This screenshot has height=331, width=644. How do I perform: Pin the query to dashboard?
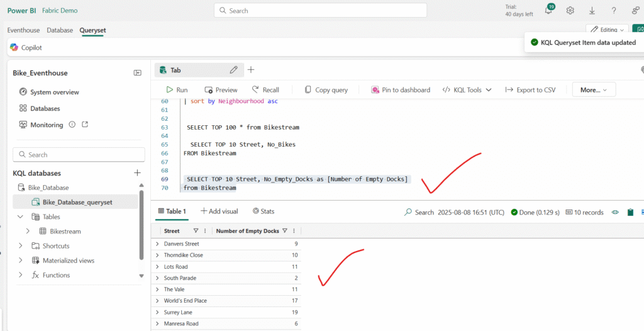[401, 89]
